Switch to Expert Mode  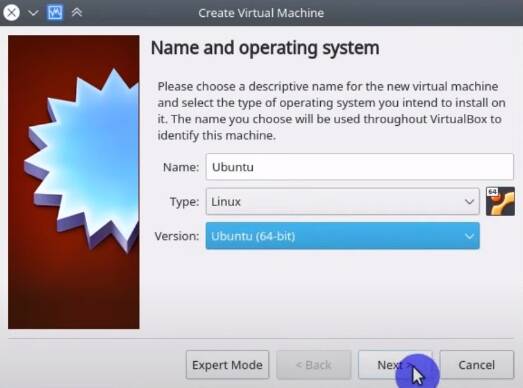tap(227, 365)
